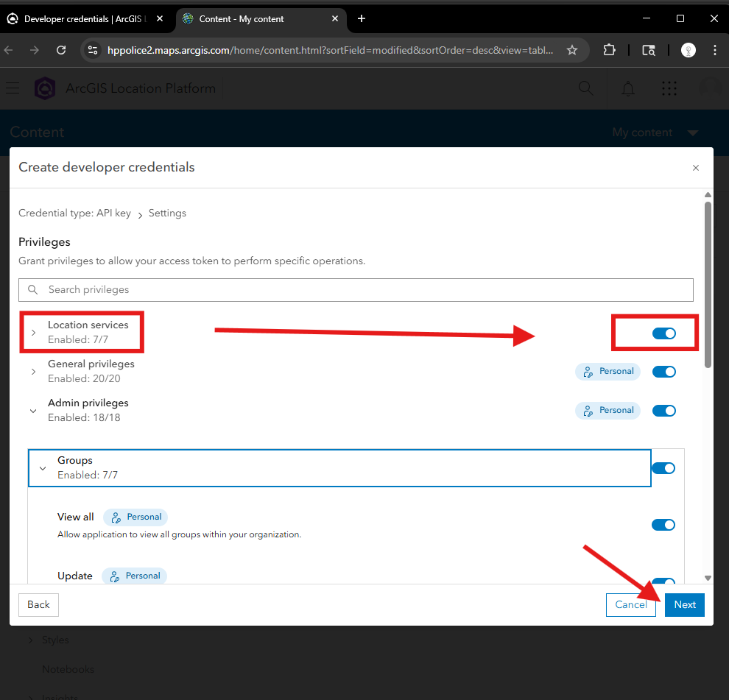Click the search magnifier in privileges field

coord(32,289)
